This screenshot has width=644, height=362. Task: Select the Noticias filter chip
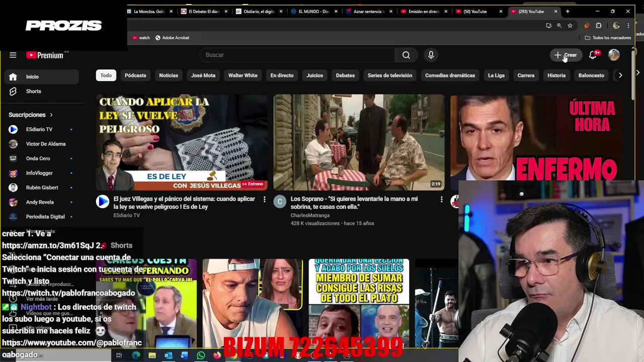169,75
